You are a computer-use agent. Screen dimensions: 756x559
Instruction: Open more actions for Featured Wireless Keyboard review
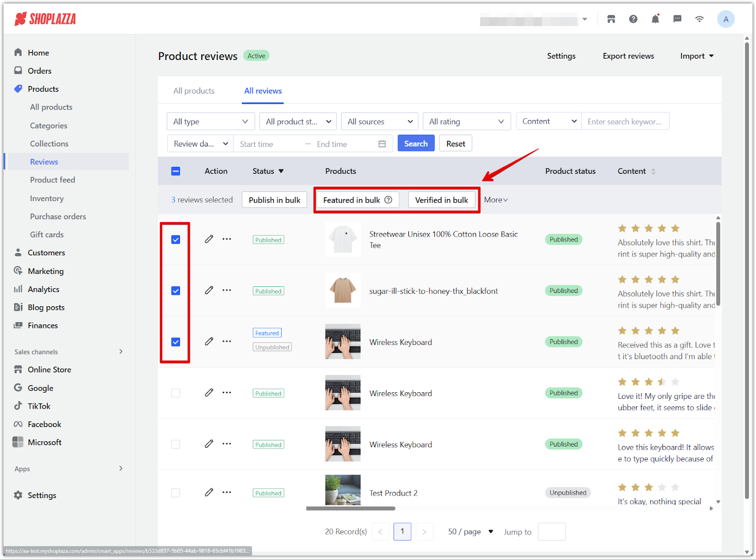click(227, 341)
